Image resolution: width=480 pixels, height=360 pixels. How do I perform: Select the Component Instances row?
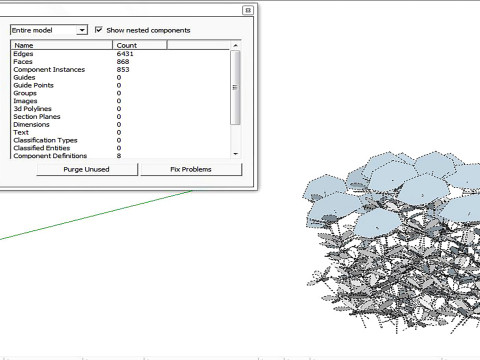click(x=121, y=69)
